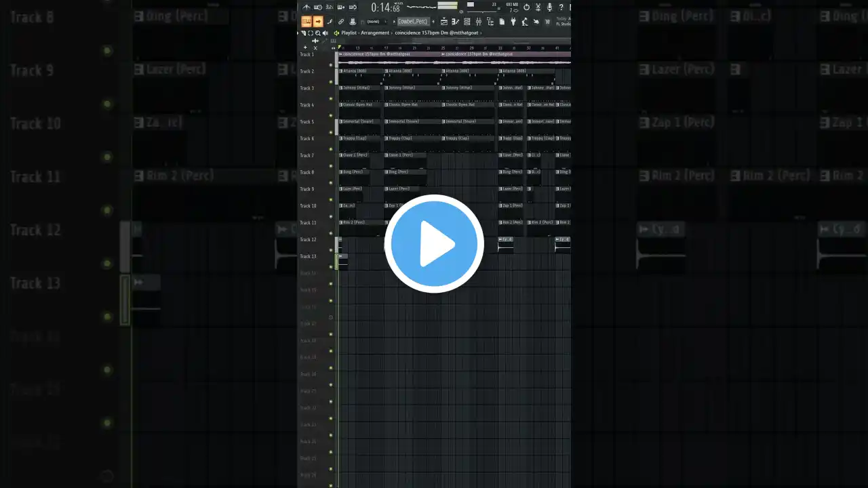This screenshot has height=488, width=868.
Task: Click the link chain icon
Action: point(341,22)
